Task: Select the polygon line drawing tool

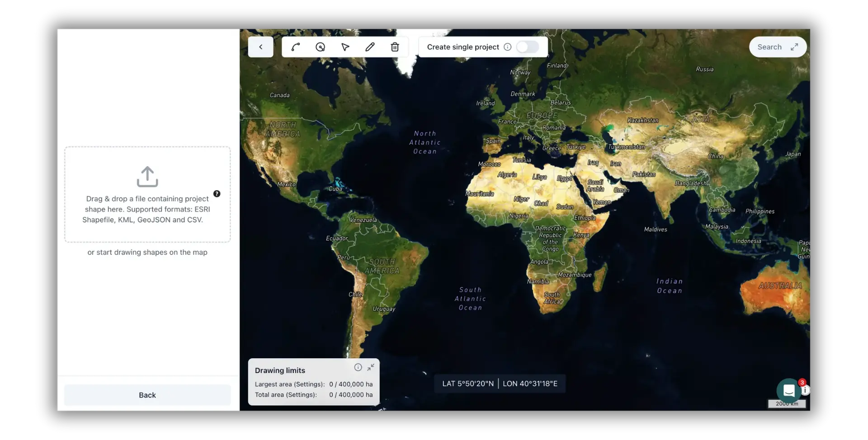Action: tap(296, 47)
